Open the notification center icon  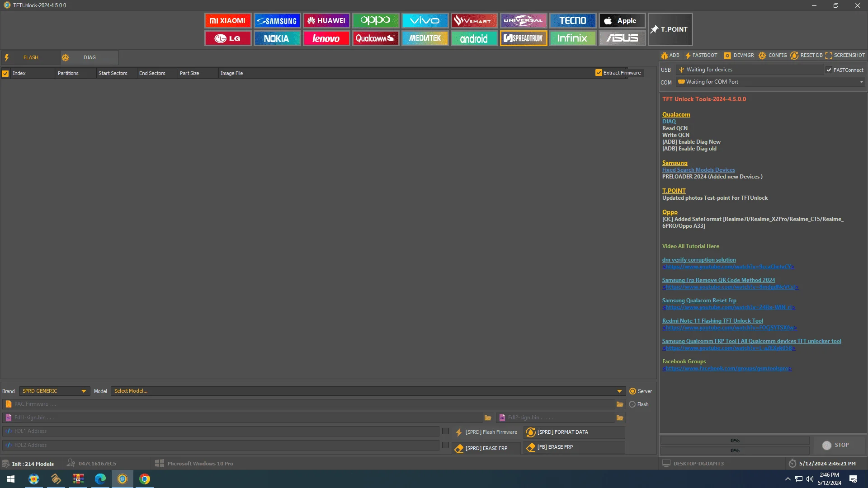[x=853, y=479]
